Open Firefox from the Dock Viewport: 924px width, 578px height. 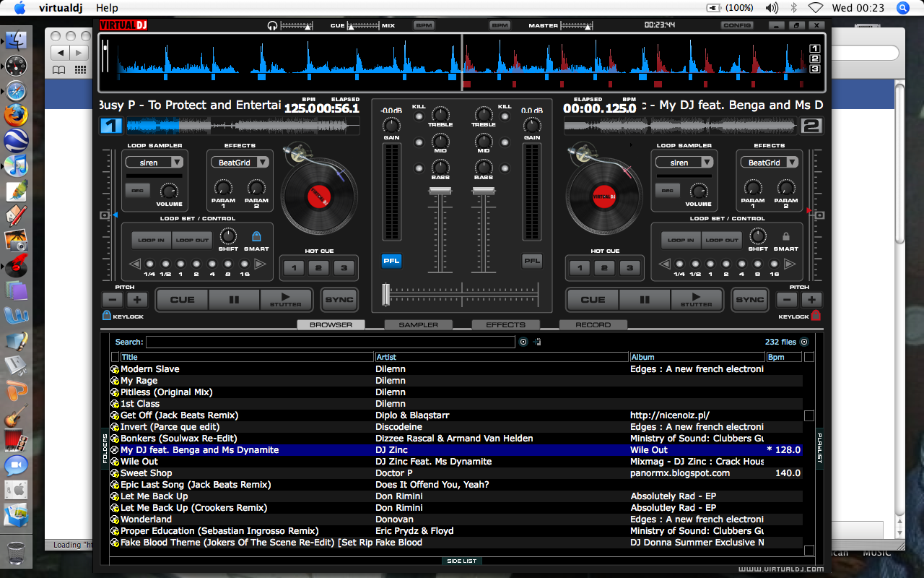16,115
